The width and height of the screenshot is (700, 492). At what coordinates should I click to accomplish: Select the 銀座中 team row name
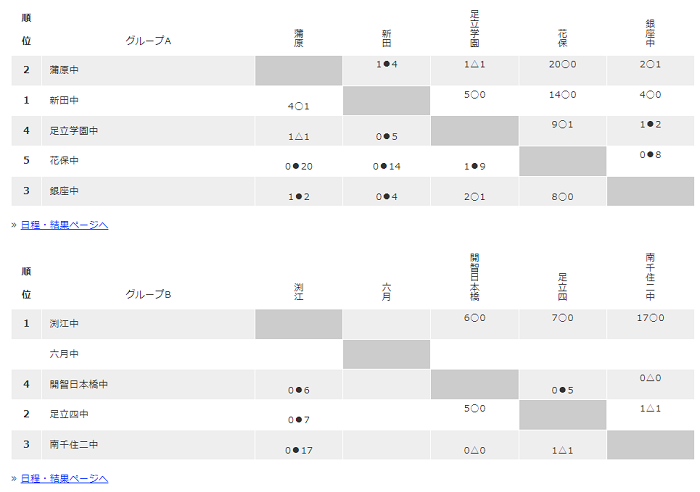[64, 191]
